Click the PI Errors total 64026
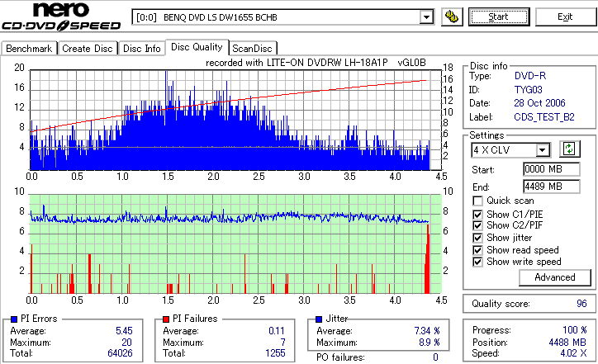Image resolution: width=598 pixels, height=364 pixels. pyautogui.click(x=120, y=353)
